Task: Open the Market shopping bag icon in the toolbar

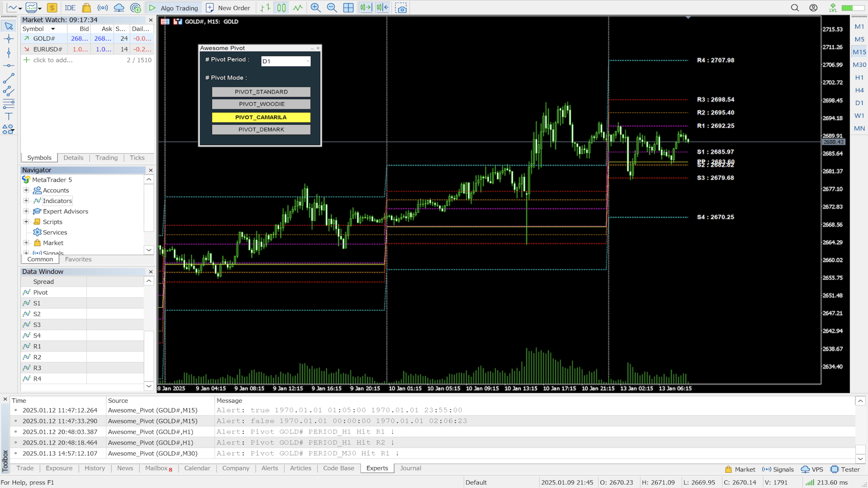Action: (x=86, y=8)
